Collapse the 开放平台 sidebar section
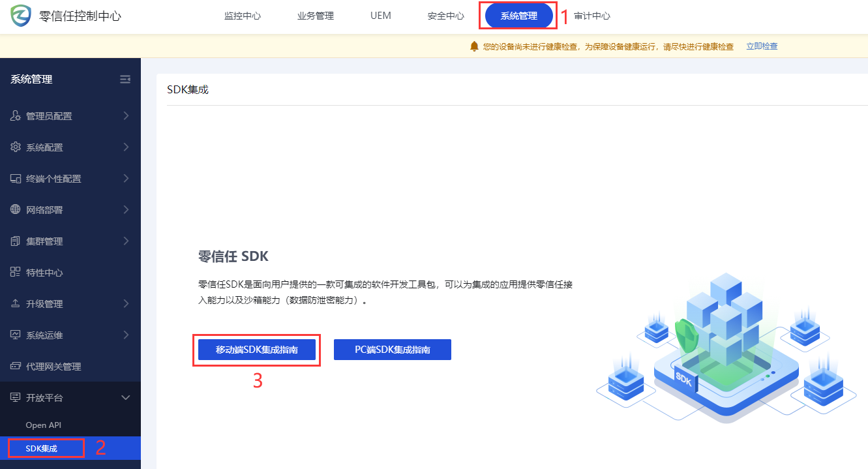The image size is (868, 469). pos(126,397)
